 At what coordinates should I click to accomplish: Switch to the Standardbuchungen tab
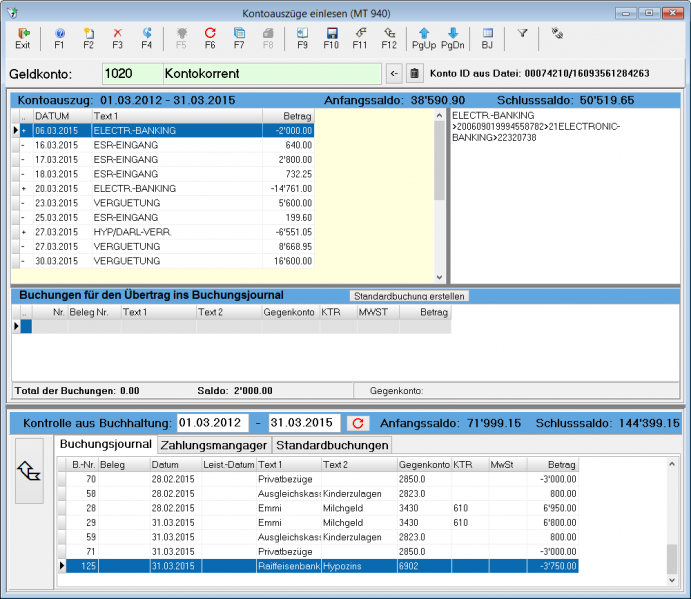point(332,445)
